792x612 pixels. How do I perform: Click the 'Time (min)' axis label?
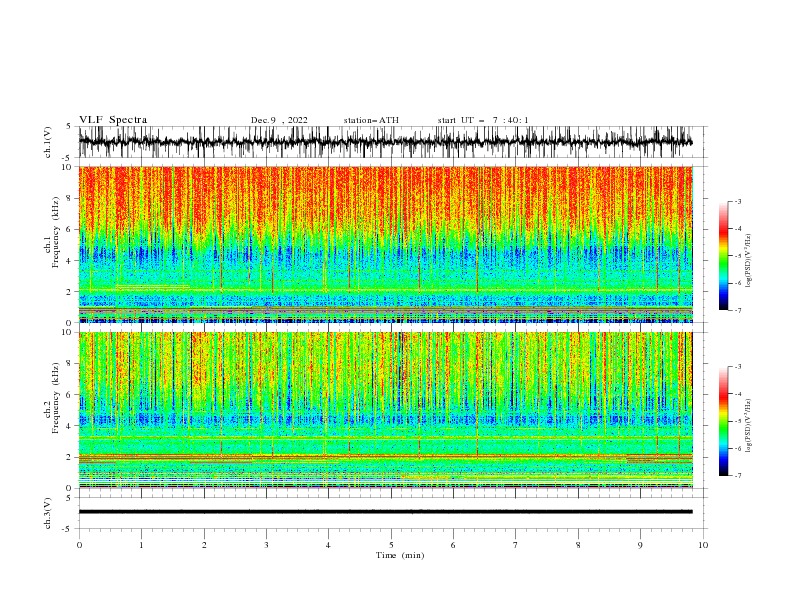[x=400, y=555]
